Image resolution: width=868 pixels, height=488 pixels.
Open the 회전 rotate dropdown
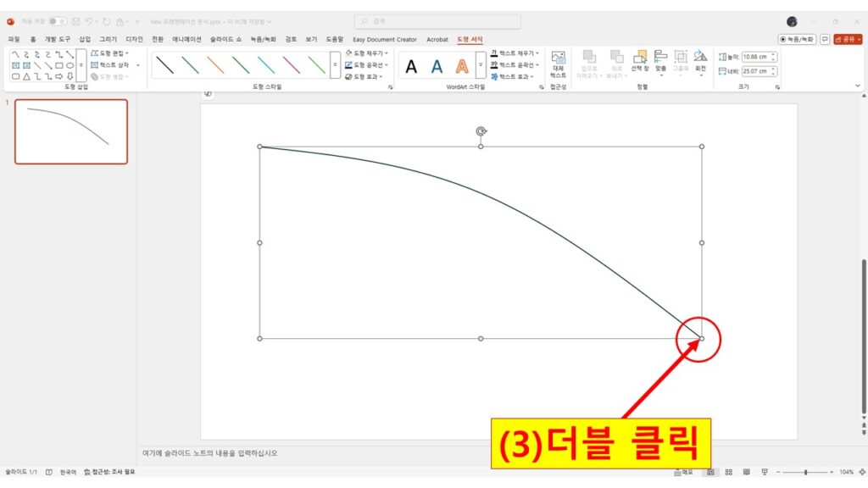700,63
